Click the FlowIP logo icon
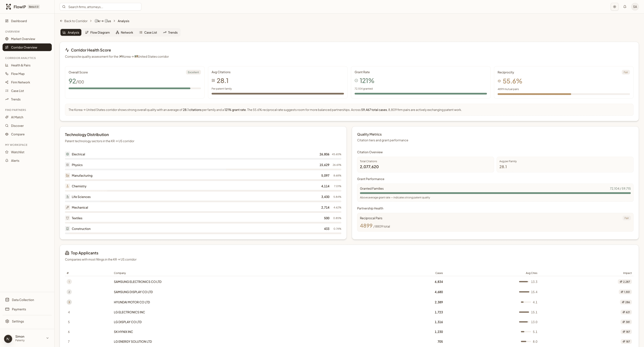644x347 pixels. (8, 7)
